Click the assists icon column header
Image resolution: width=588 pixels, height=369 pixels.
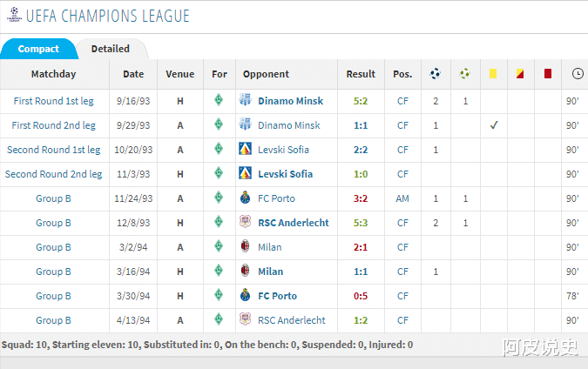click(x=465, y=74)
